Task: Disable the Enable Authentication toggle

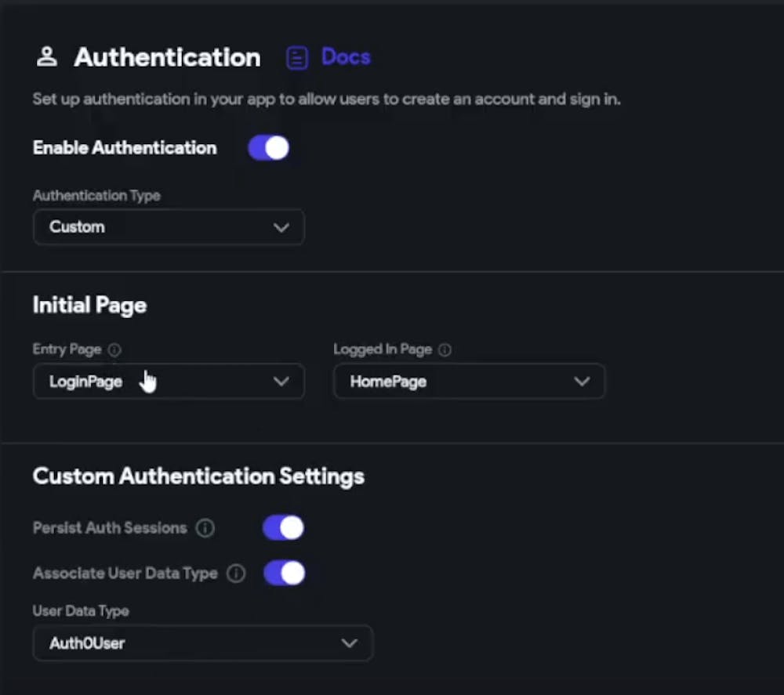Action: tap(269, 147)
